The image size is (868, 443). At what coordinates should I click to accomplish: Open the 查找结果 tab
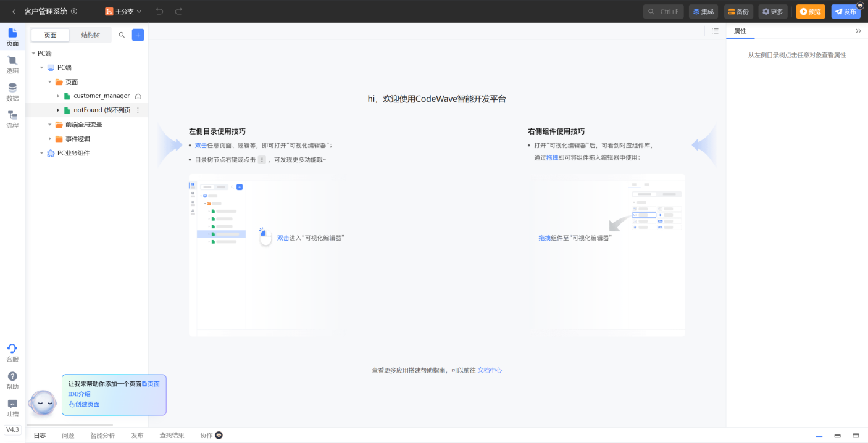(172, 435)
